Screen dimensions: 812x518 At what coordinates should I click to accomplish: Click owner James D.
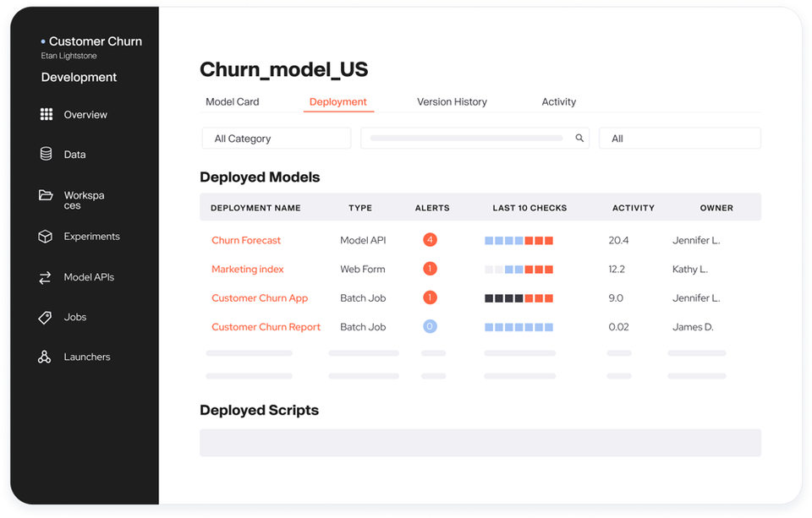pos(693,327)
